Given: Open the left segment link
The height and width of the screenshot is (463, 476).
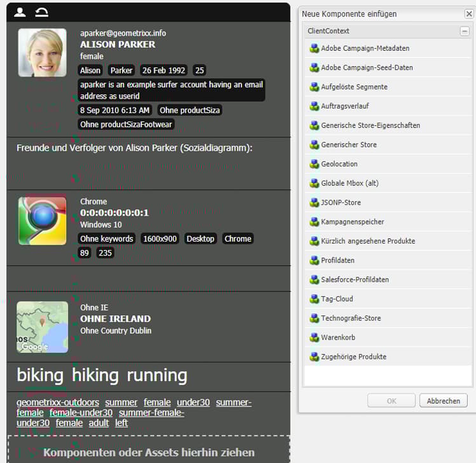Looking at the screenshot, I should (x=121, y=423).
